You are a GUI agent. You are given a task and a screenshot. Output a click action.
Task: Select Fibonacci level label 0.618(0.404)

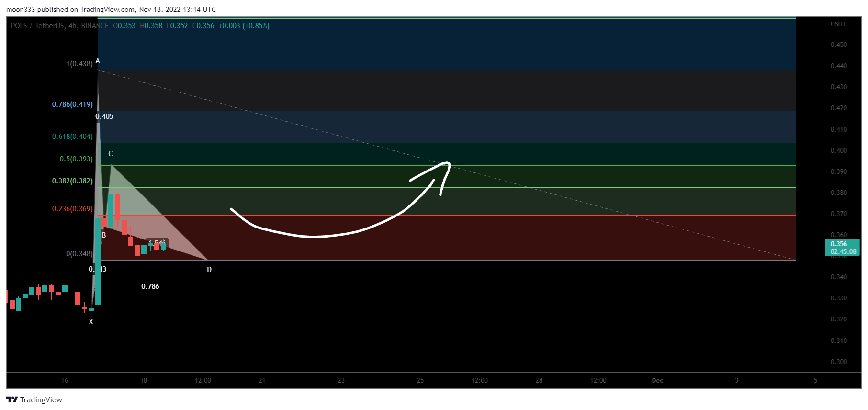pyautogui.click(x=73, y=137)
